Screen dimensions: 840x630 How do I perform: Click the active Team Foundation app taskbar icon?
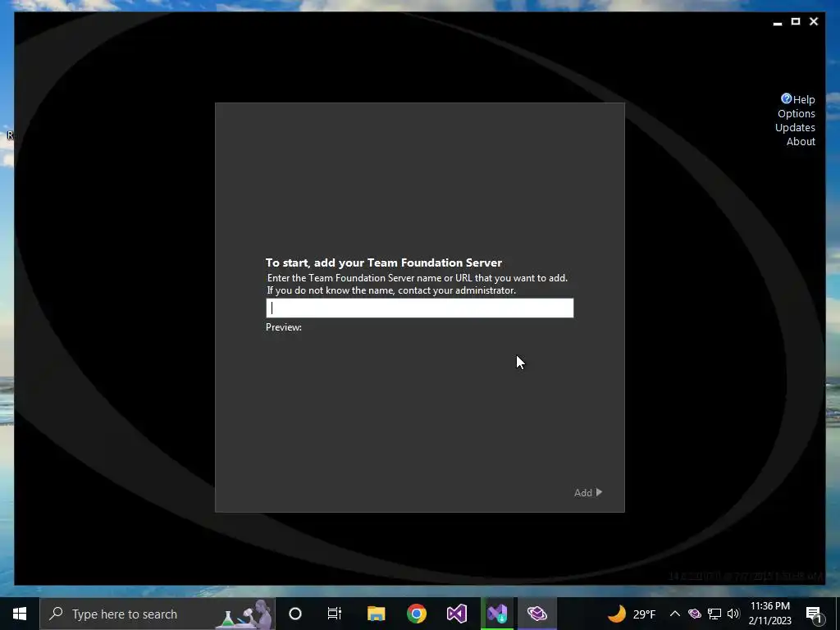pos(536,614)
